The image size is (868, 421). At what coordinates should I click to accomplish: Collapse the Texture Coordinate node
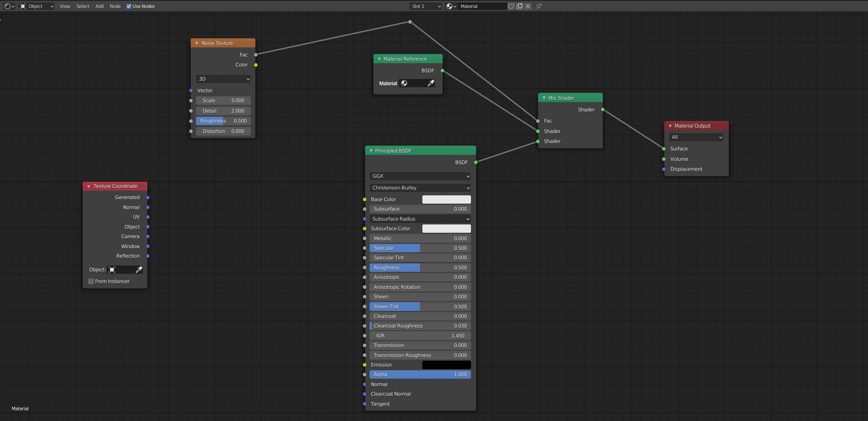point(89,186)
